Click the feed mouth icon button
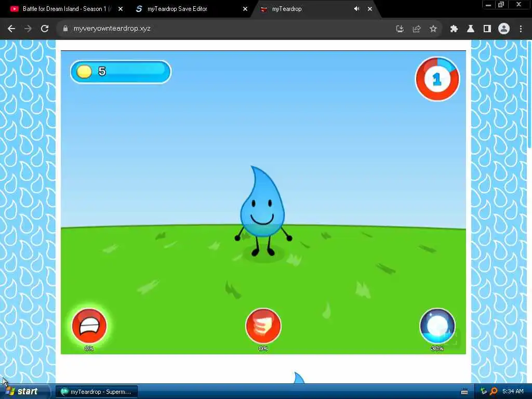 [89, 326]
